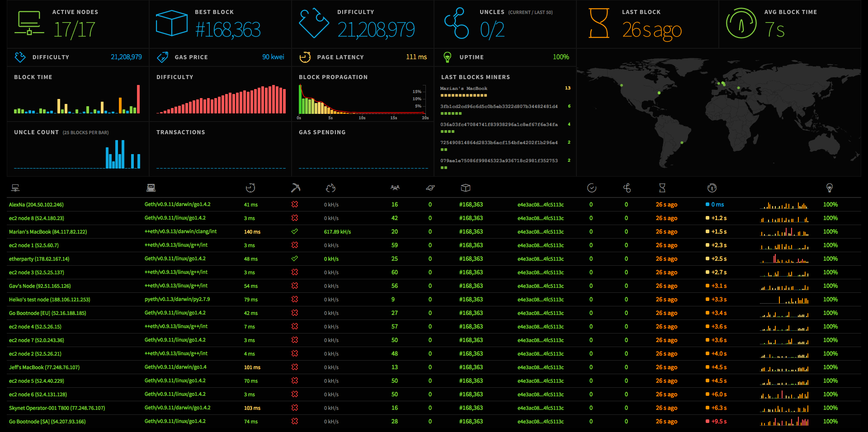The image size is (868, 432).
Task: Click ++eth/v0.9.13/darwin/clang/int client version
Action: click(x=180, y=231)
